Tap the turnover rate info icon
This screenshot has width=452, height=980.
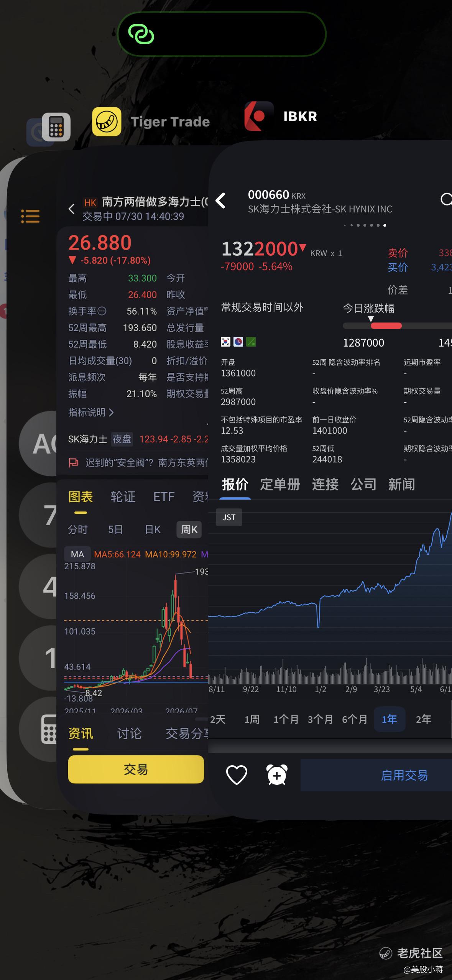[102, 311]
